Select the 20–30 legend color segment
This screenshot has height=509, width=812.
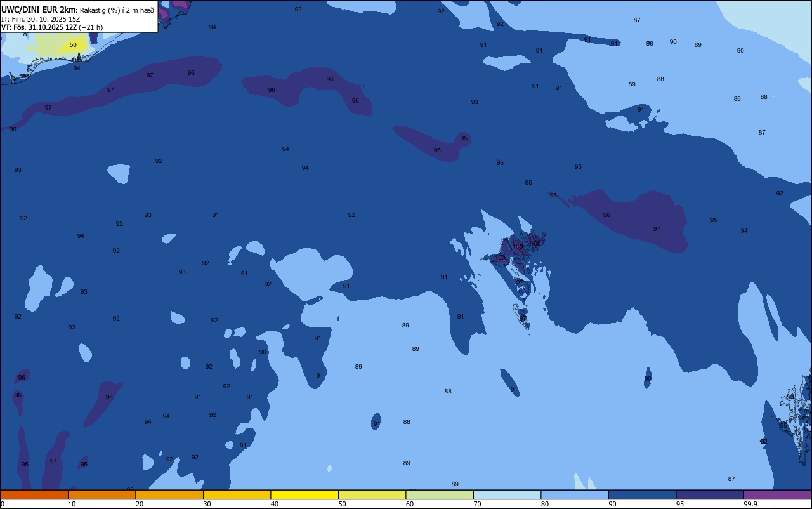tap(169, 494)
